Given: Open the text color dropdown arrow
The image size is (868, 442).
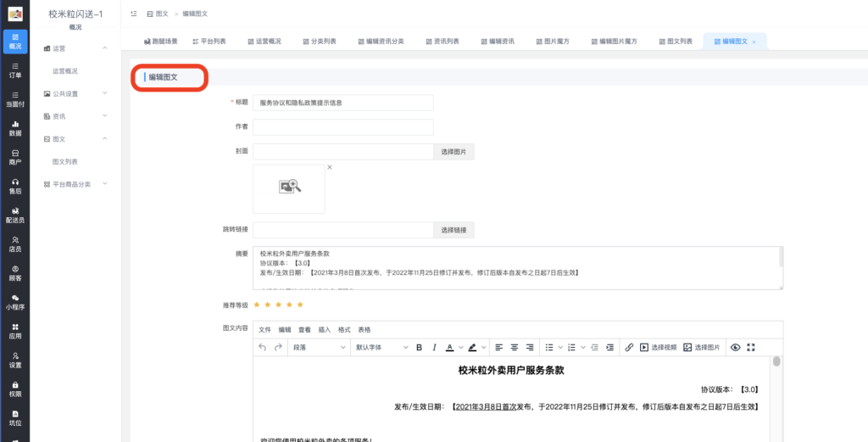Looking at the screenshot, I should click(x=461, y=347).
